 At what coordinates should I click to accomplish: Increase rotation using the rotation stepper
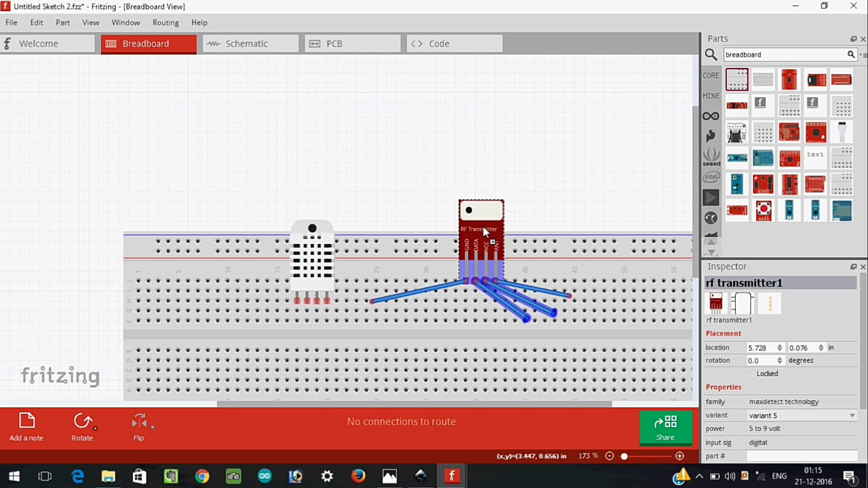(x=780, y=358)
